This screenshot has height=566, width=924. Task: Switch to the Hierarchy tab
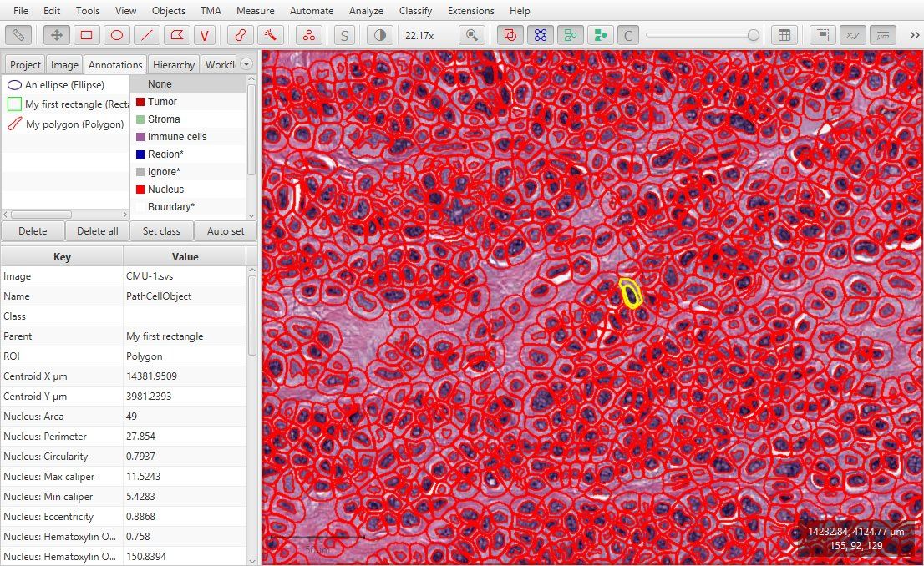coord(173,64)
